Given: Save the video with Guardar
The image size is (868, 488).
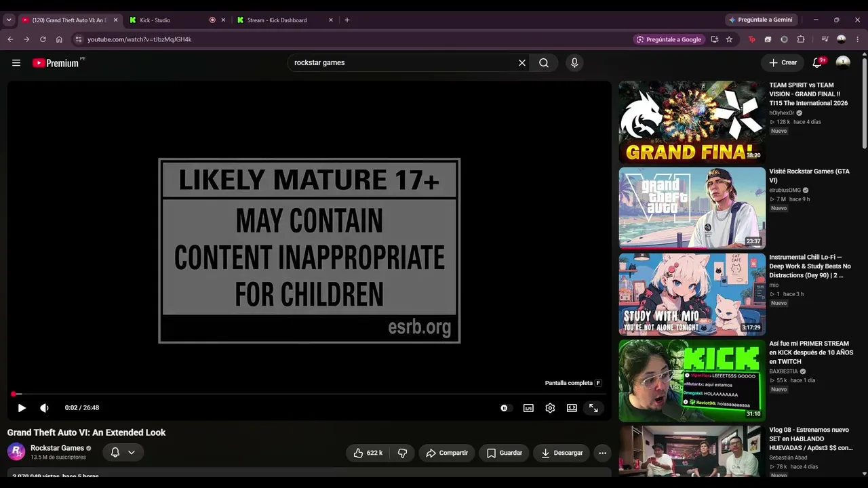Looking at the screenshot, I should tap(504, 453).
